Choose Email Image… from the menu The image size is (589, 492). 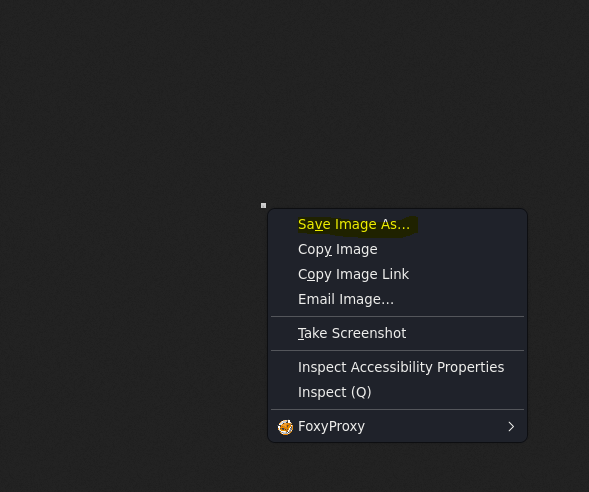coord(397,299)
